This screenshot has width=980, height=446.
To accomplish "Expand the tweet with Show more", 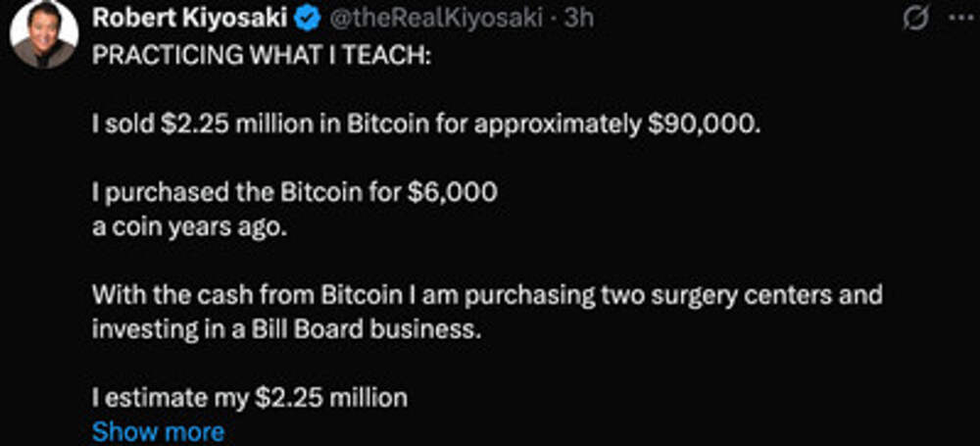I will click(x=158, y=431).
